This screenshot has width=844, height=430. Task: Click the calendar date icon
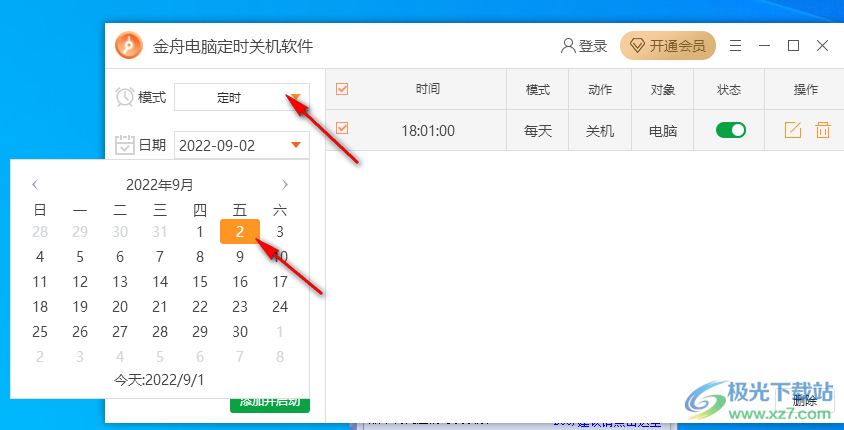[125, 145]
